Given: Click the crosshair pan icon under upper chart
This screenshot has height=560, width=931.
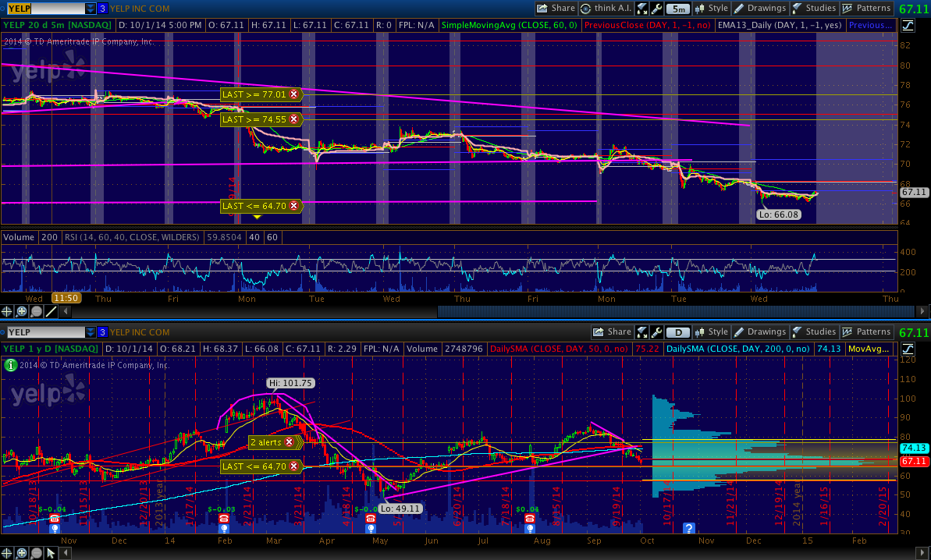Looking at the screenshot, I should (7, 311).
